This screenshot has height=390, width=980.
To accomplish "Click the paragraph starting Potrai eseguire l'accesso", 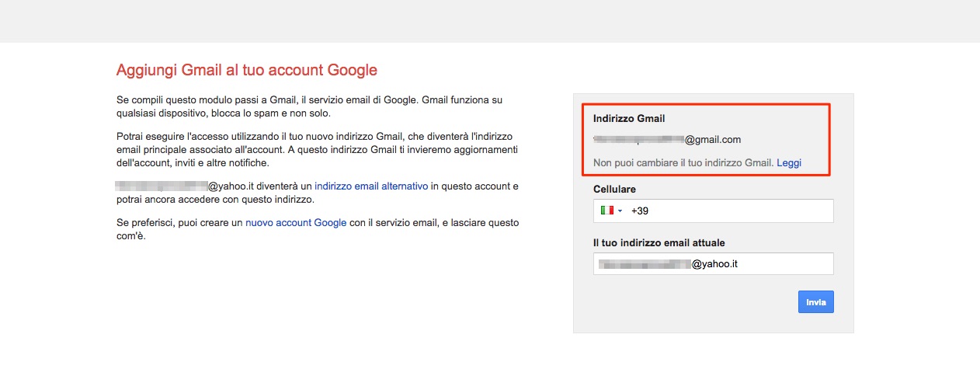I will [317, 150].
